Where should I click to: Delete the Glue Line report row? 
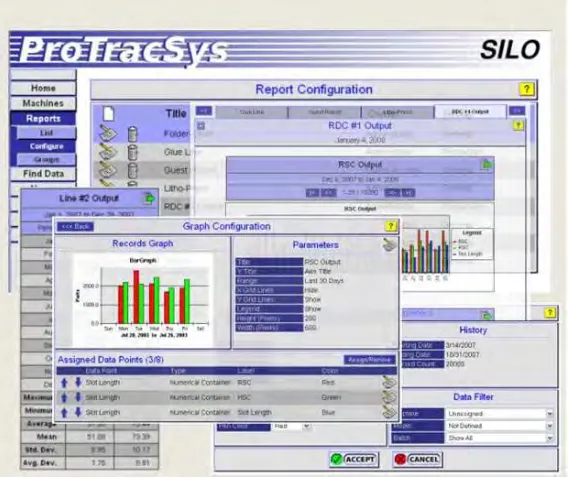(x=133, y=152)
